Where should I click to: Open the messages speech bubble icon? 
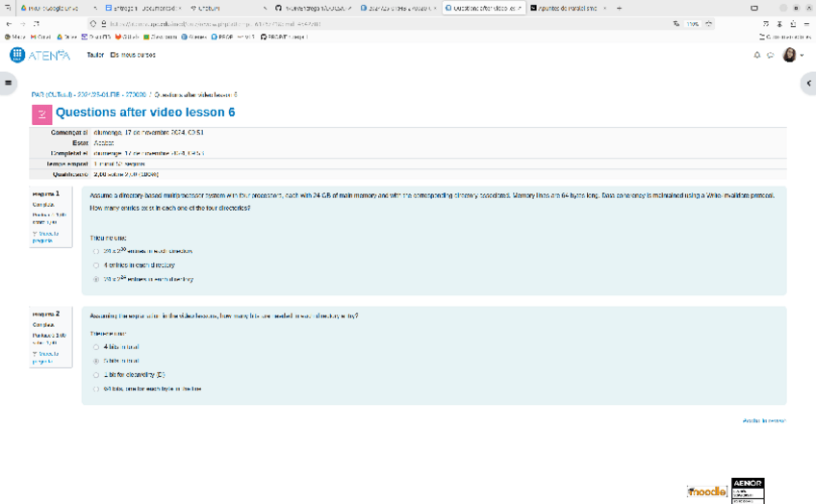(x=771, y=55)
